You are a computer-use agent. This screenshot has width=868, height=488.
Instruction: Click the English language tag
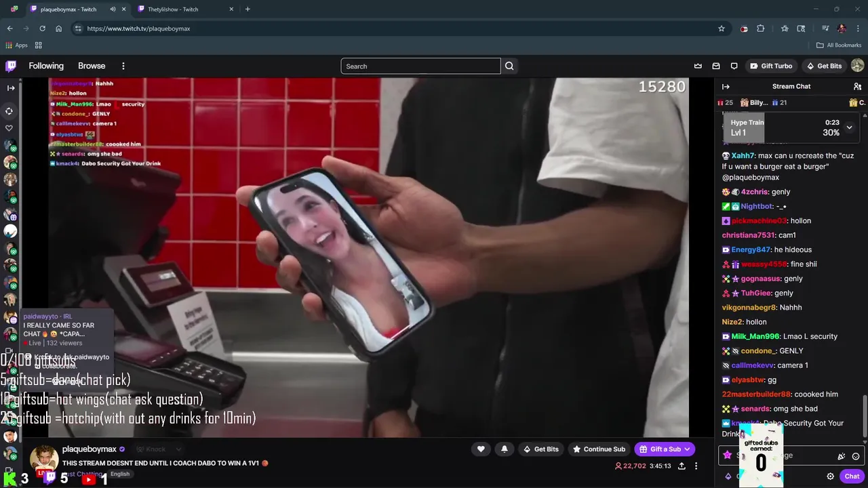pyautogui.click(x=120, y=474)
